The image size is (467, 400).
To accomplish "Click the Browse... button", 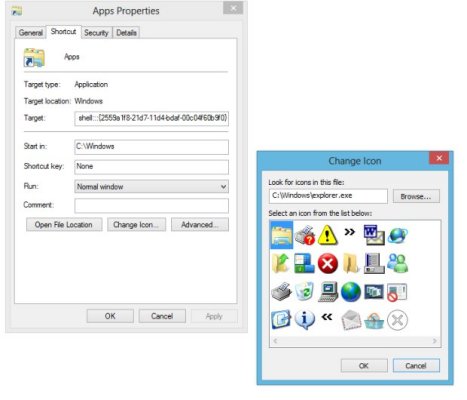I will pyautogui.click(x=416, y=196).
